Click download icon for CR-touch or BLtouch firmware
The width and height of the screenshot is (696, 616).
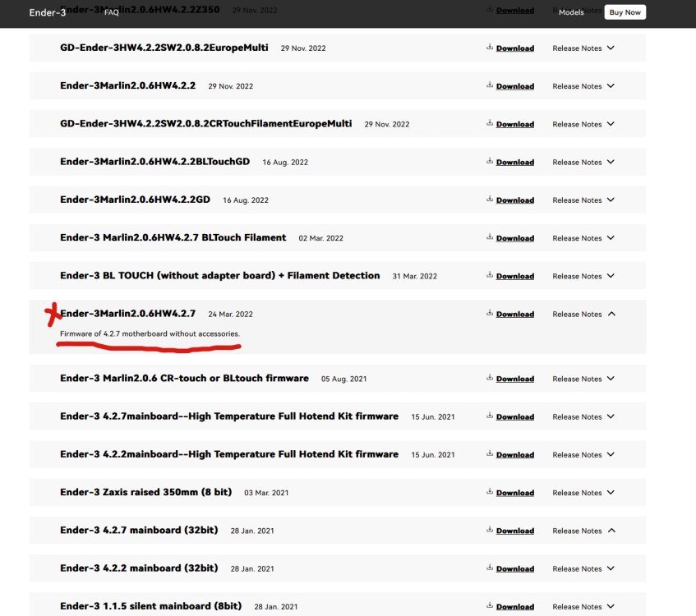click(x=490, y=378)
